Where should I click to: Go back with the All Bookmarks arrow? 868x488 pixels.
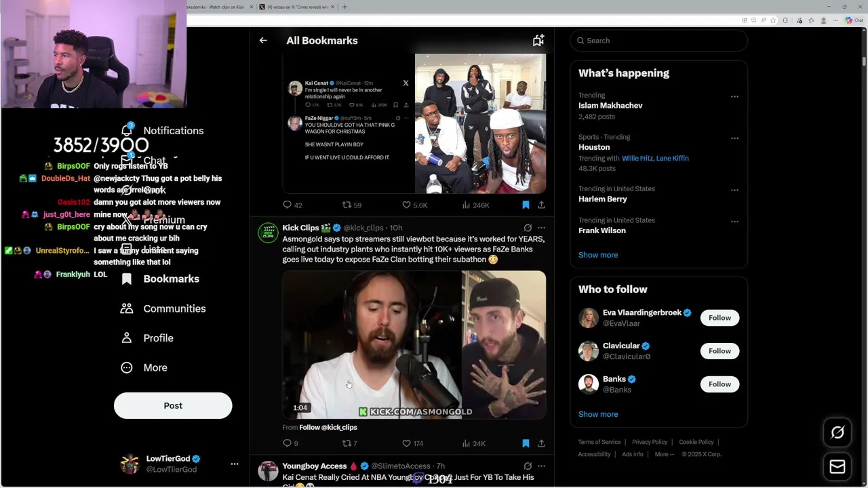tap(263, 41)
